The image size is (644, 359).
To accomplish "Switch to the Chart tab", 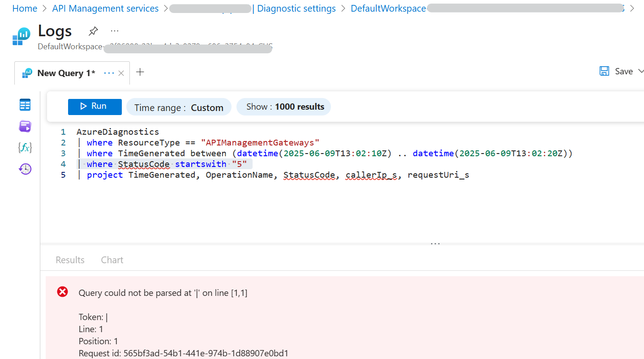I will click(x=112, y=260).
